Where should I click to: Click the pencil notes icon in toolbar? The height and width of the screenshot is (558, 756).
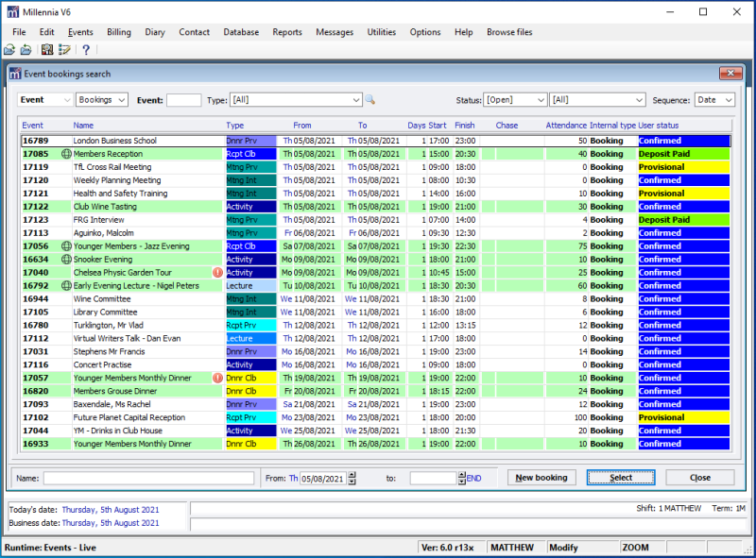[65, 50]
